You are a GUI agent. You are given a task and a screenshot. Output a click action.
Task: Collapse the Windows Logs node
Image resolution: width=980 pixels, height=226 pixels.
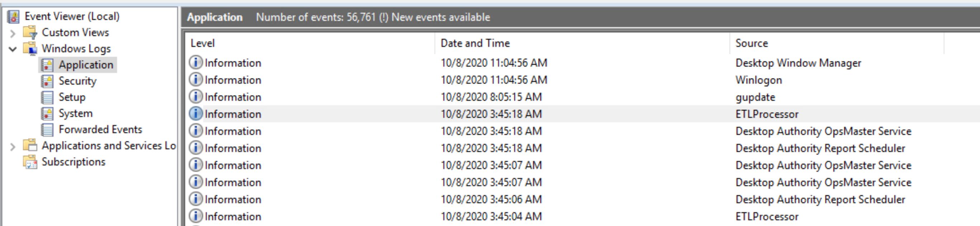tap(13, 49)
